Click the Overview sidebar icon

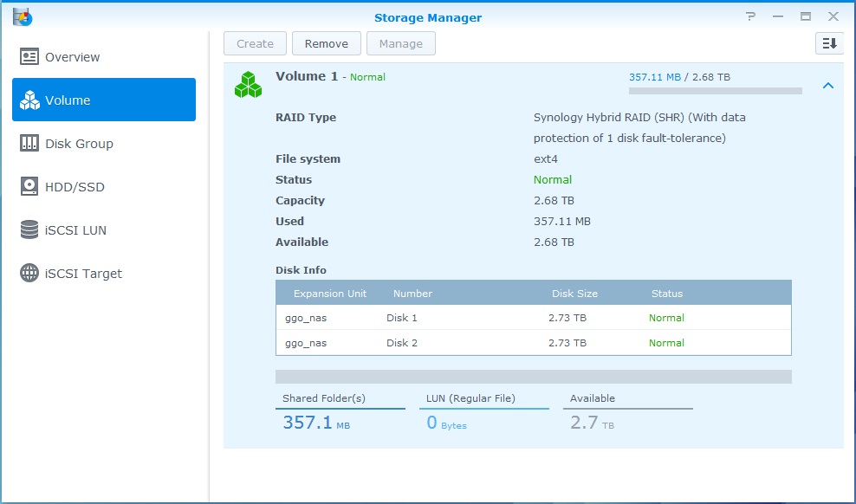tap(29, 57)
